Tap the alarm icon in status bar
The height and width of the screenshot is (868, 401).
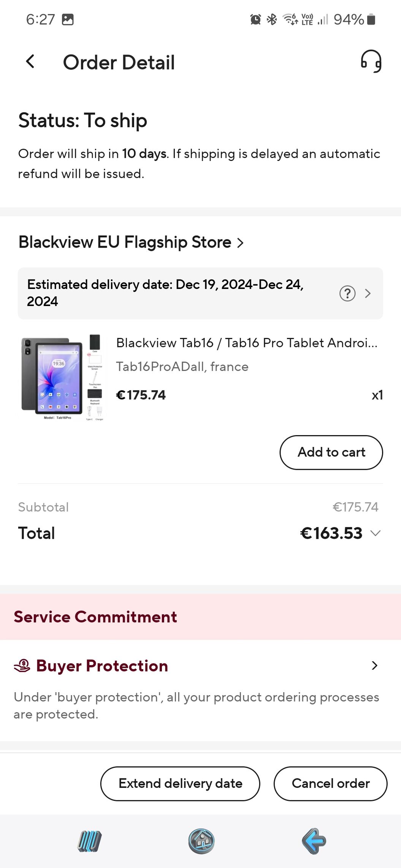tap(255, 19)
